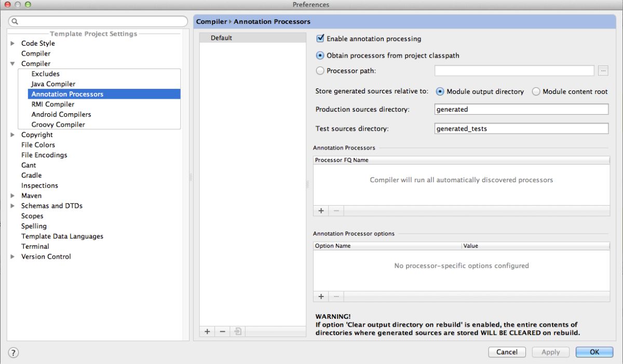Open File Encodings settings

tap(44, 155)
